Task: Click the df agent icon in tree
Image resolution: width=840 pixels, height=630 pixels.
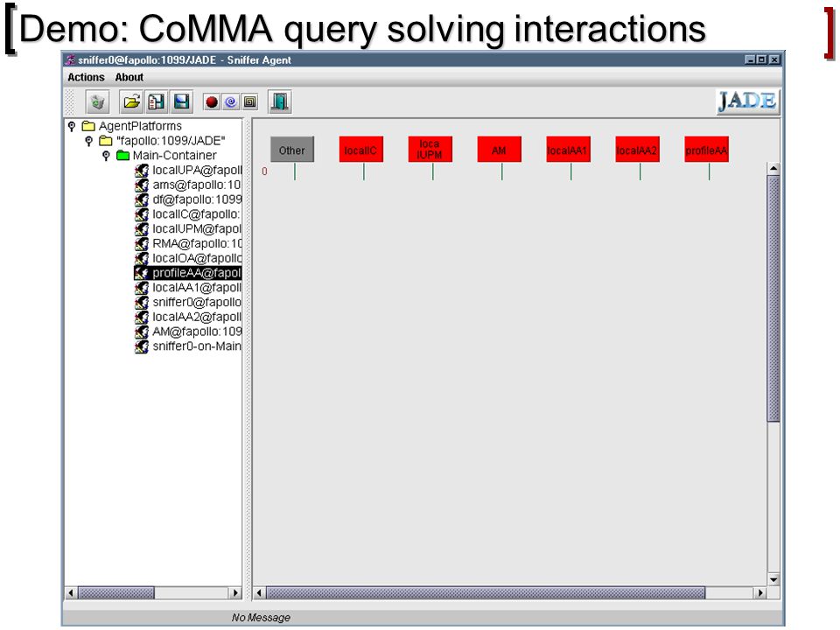Action: [x=142, y=199]
